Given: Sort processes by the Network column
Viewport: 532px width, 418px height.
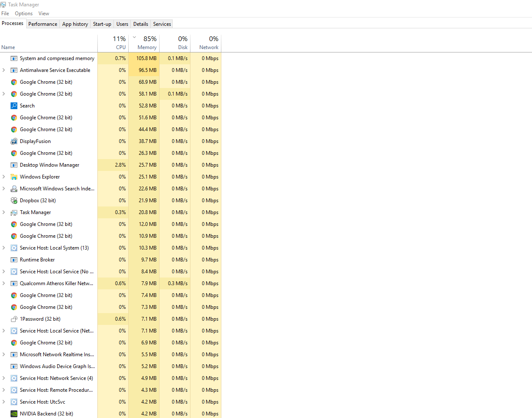Looking at the screenshot, I should (206, 43).
